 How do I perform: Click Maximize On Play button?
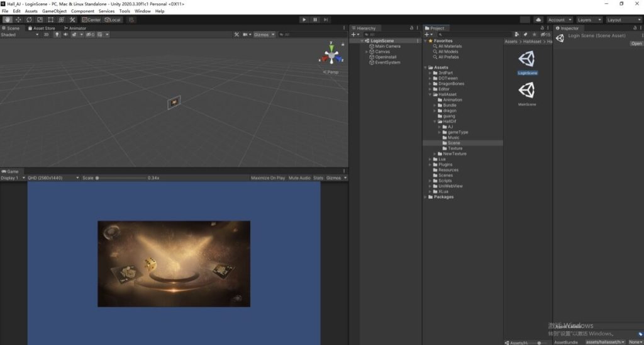[x=268, y=178]
